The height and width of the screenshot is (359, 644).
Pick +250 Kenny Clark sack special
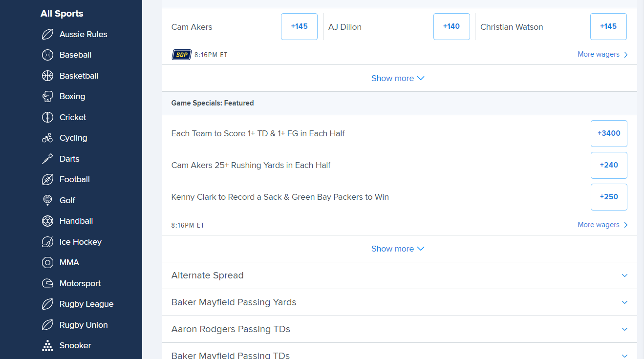[609, 197]
